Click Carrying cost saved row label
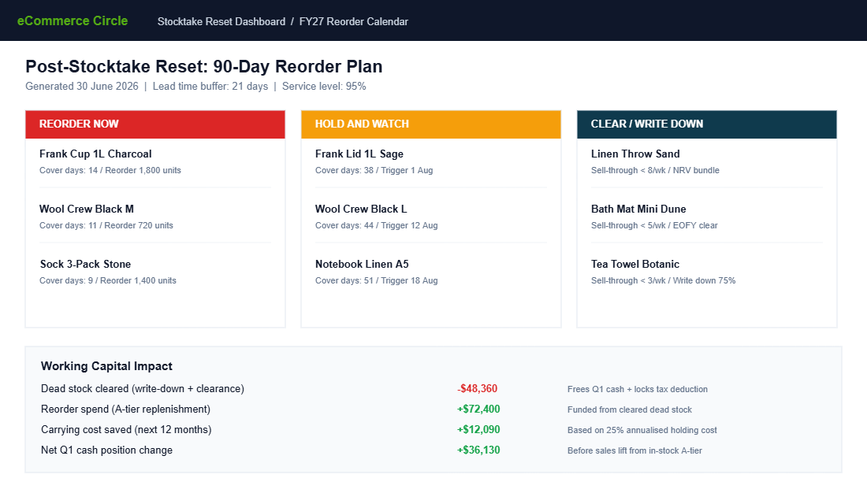Screen dimensions: 867x504 [126, 430]
